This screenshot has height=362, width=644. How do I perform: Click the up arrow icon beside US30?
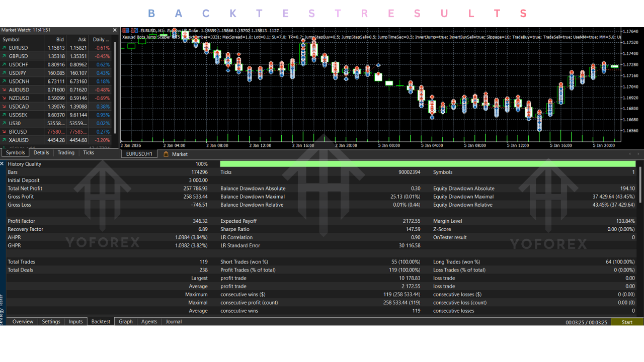tap(5, 123)
